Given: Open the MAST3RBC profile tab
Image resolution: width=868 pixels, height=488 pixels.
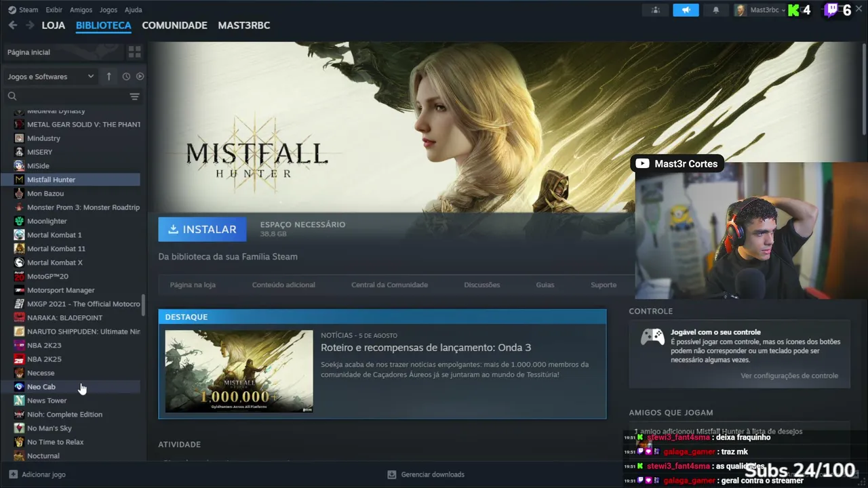Looking at the screenshot, I should coord(244,25).
